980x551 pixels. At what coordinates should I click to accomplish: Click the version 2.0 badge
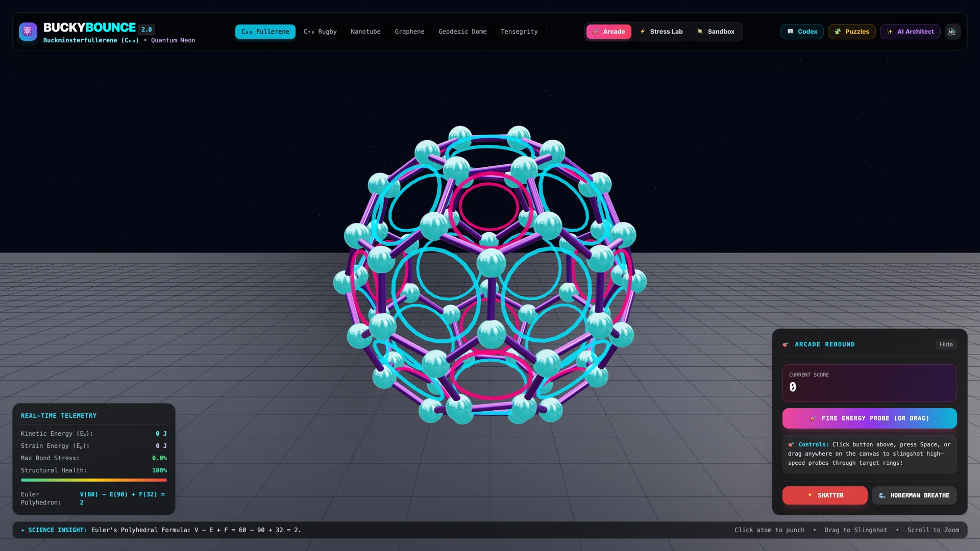click(x=146, y=30)
